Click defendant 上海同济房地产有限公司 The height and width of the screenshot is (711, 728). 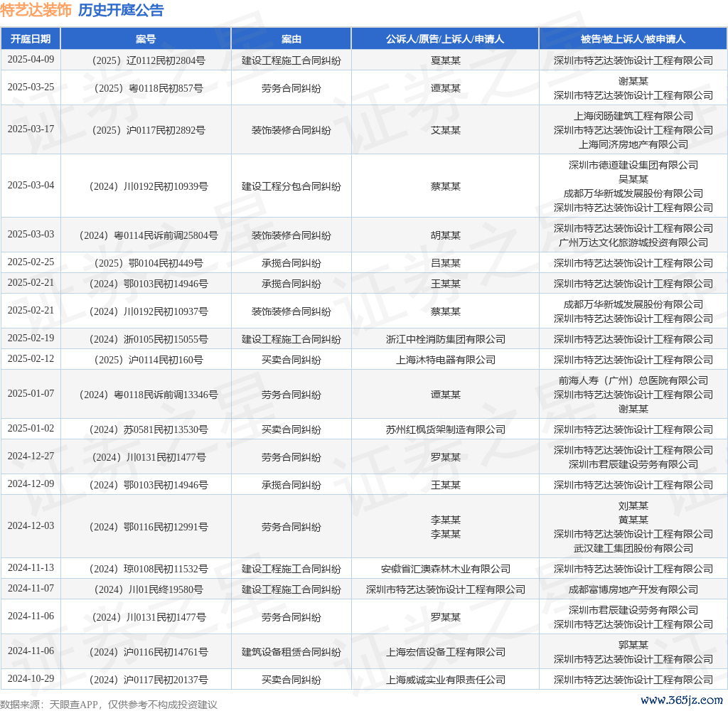pyautogui.click(x=633, y=144)
